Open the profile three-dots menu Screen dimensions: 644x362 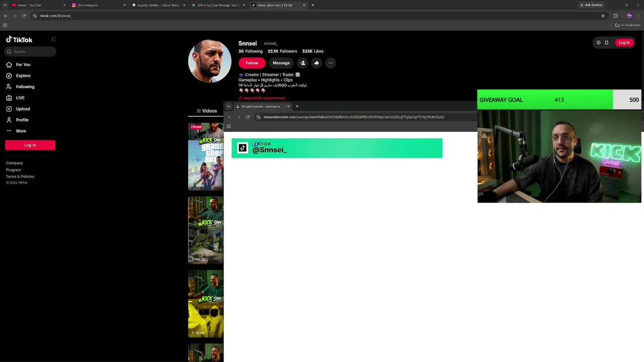point(331,63)
